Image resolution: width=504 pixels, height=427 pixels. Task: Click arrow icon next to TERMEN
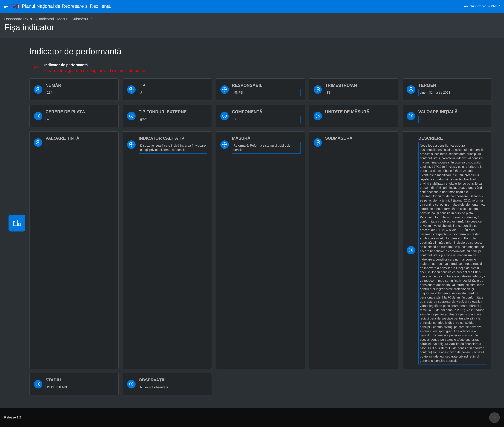tap(411, 89)
